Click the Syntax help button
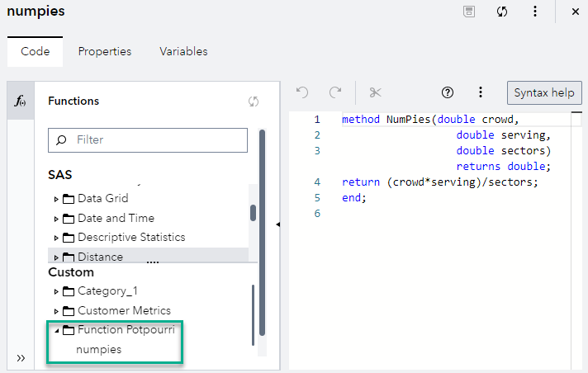Viewport: 588px width, 373px height. 544,92
